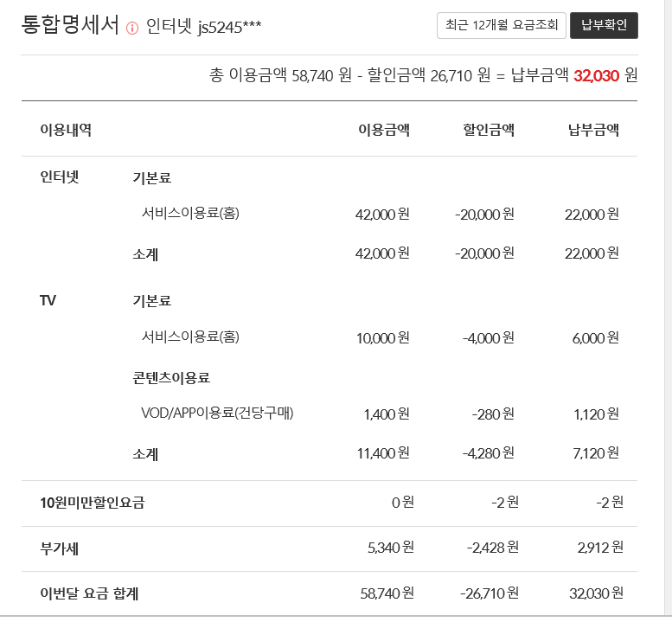Select the 할인금액 column header
This screenshot has height=622, width=672.
click(x=489, y=130)
